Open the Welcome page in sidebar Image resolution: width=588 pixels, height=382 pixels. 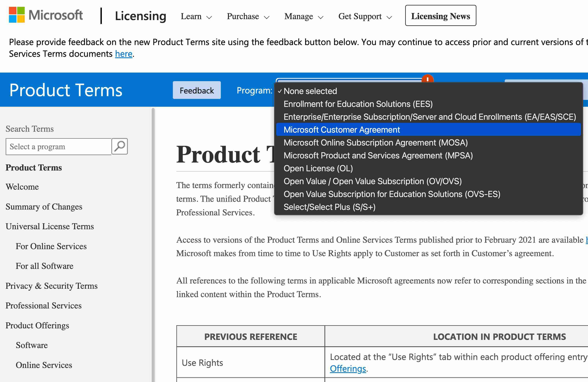(x=22, y=187)
